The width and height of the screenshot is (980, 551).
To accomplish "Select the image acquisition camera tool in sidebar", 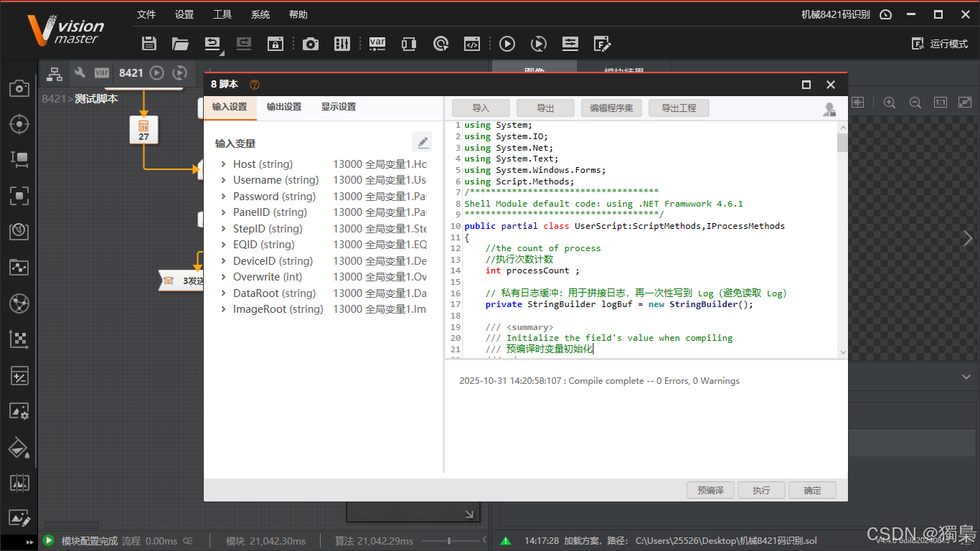I will (x=19, y=88).
